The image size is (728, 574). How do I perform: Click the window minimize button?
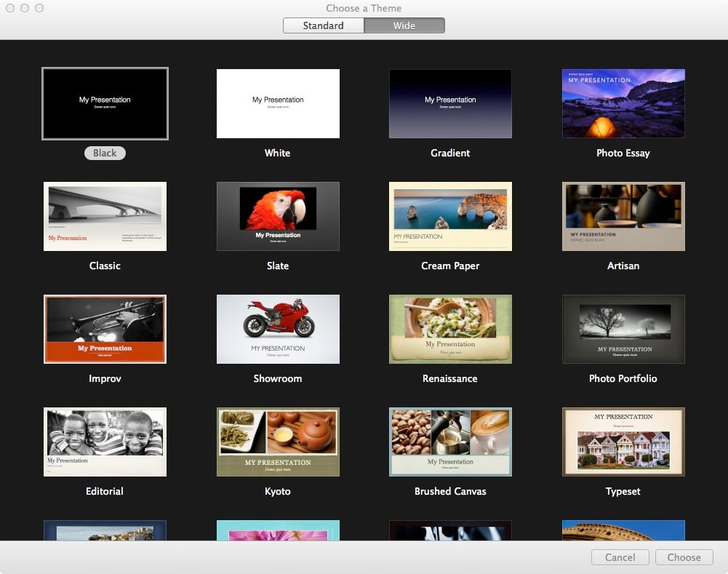pyautogui.click(x=25, y=8)
